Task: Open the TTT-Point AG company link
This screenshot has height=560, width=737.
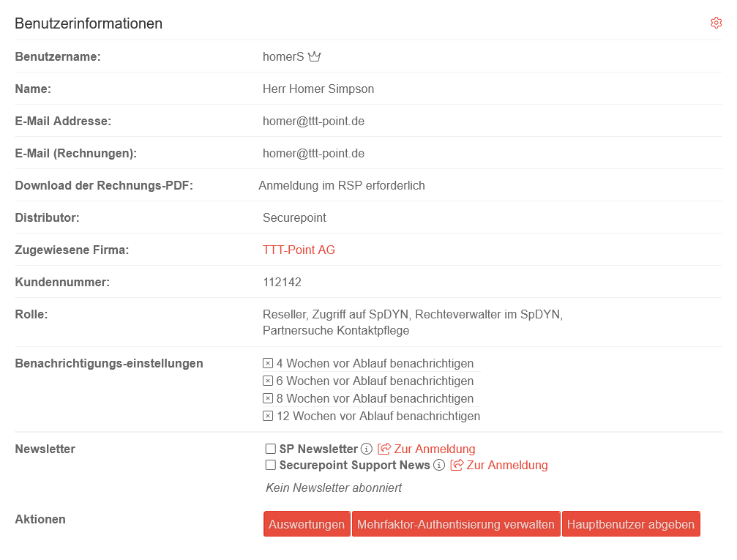Action: click(x=299, y=250)
